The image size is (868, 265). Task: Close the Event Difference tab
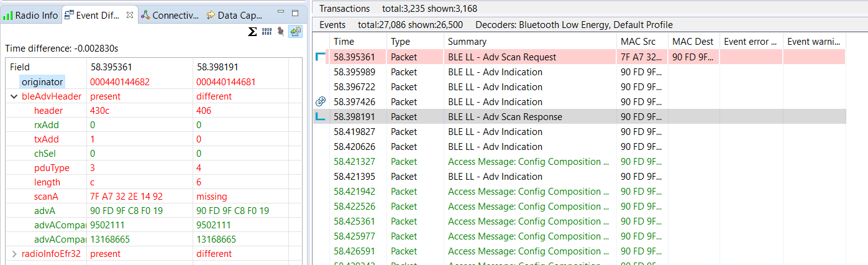(x=129, y=14)
